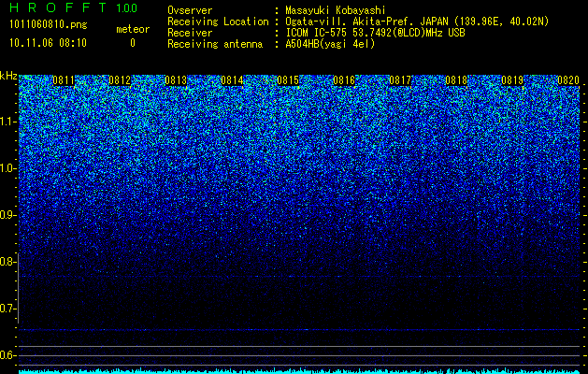Click the kHz axis unit label

point(8,76)
